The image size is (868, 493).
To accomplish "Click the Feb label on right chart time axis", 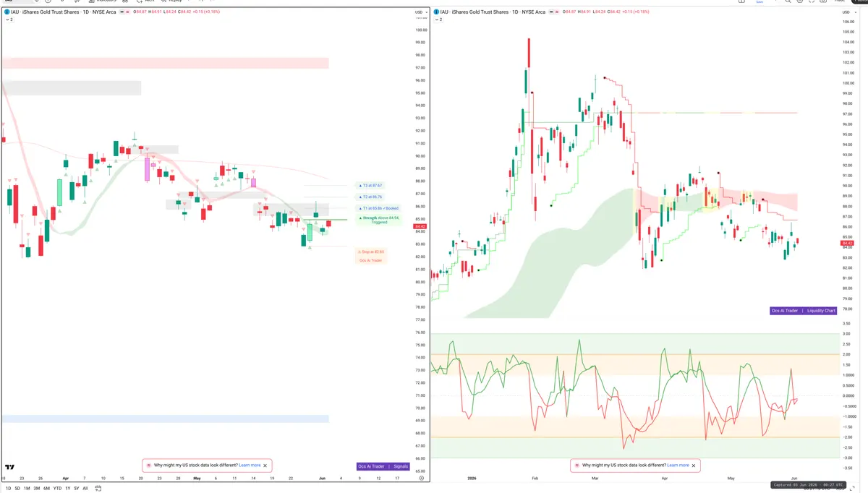I will coord(535,478).
